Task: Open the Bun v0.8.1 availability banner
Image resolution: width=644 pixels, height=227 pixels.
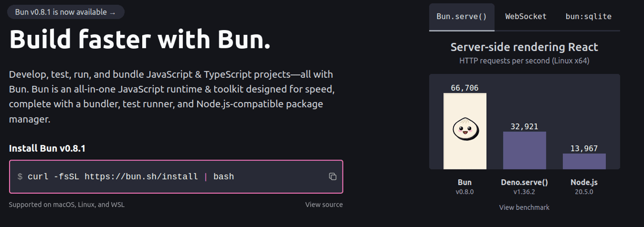Action: [x=66, y=12]
